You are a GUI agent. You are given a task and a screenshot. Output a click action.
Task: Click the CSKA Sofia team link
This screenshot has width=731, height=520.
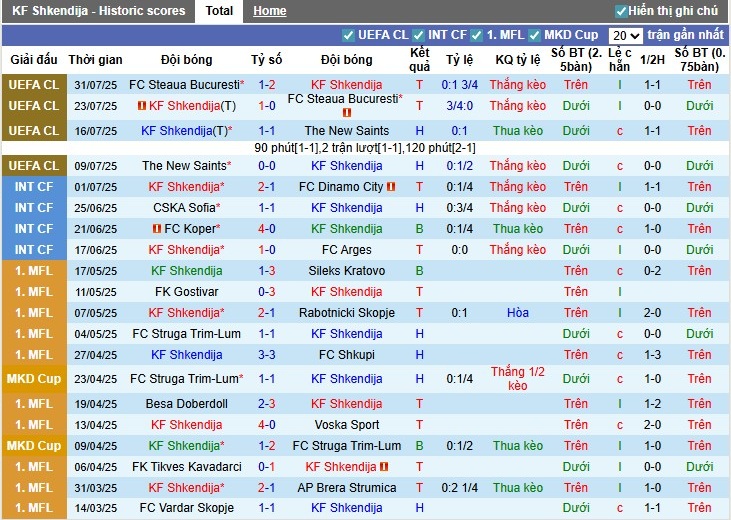coord(186,208)
